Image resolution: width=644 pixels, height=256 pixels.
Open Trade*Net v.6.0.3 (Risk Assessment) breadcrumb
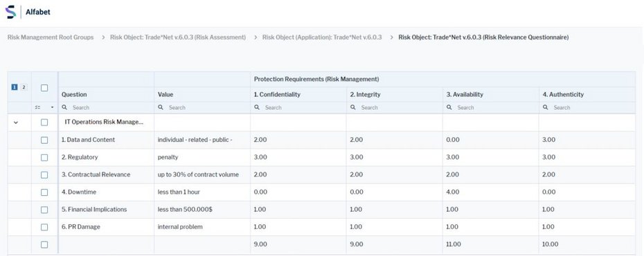coord(178,37)
